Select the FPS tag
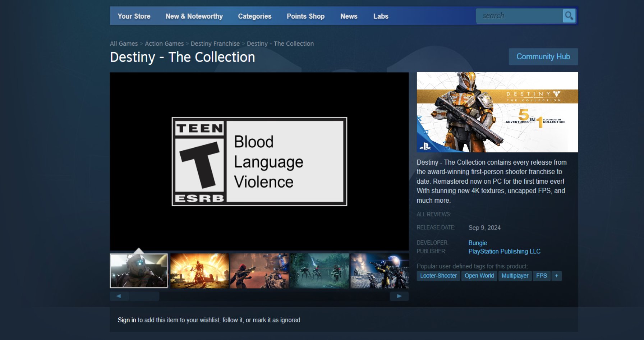The height and width of the screenshot is (340, 644). pyautogui.click(x=542, y=276)
